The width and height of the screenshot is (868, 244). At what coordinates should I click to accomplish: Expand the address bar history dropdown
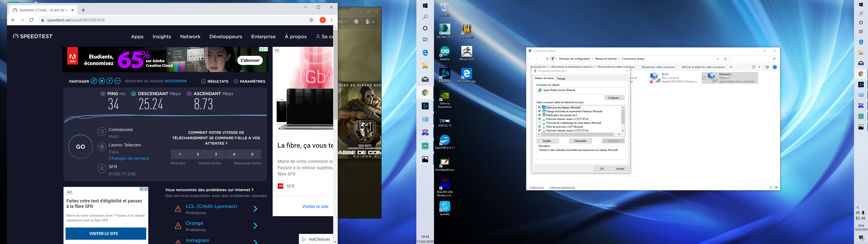[x=718, y=59]
